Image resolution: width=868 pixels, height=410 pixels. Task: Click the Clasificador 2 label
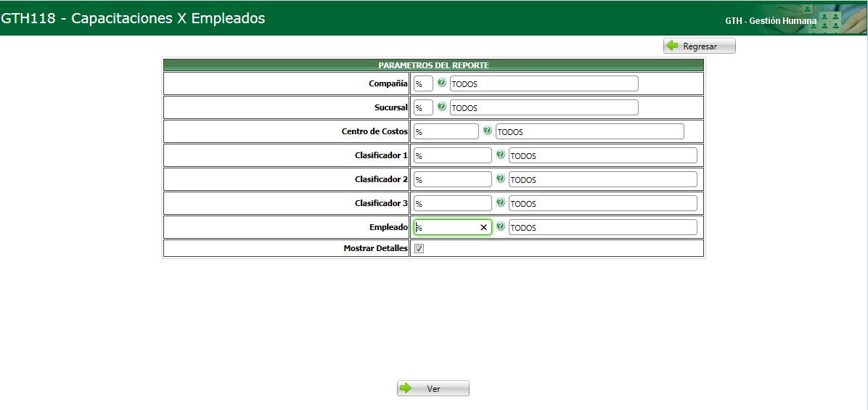click(x=382, y=179)
